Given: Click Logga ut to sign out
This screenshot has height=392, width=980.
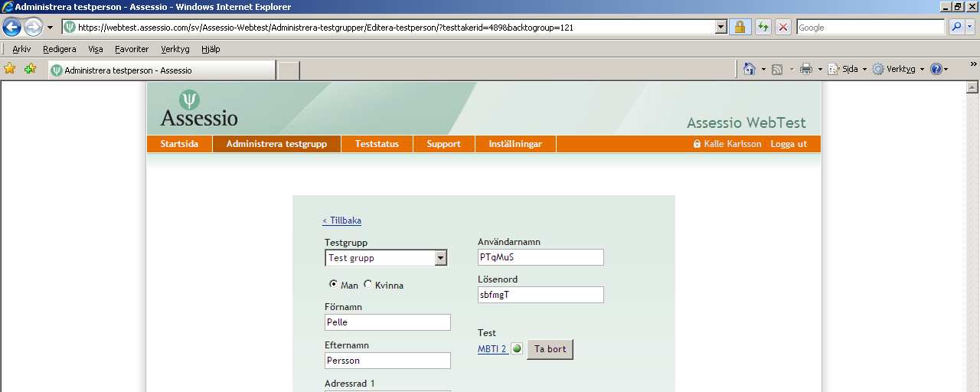Looking at the screenshot, I should pos(789,144).
